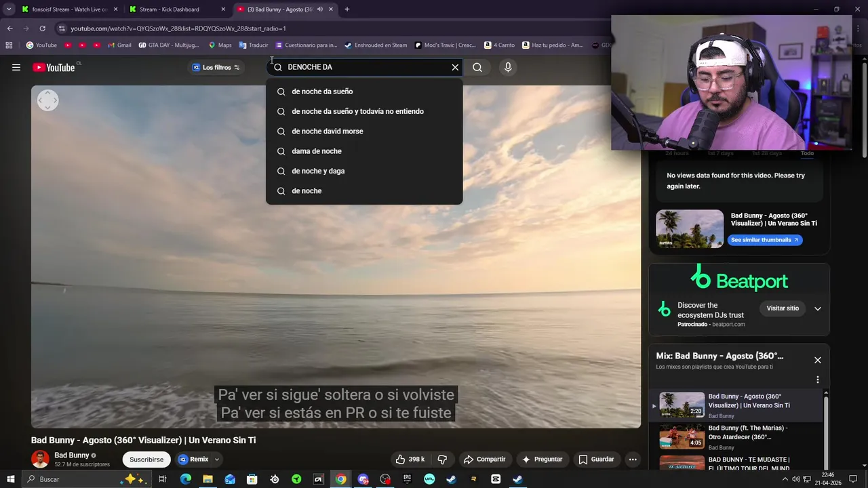Open the tab search dropdown arrow
Screen dimensions: 868x488
point(9,9)
